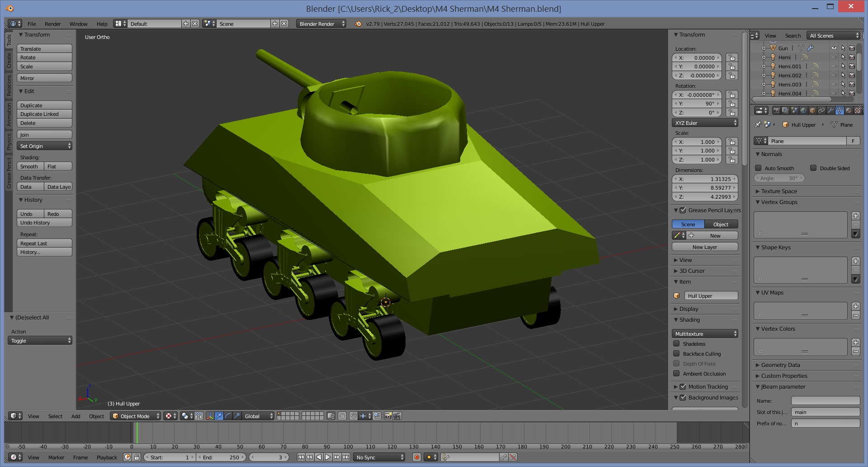Toggle the snap magnet icon
This screenshot has height=467, width=868.
(x=354, y=416)
